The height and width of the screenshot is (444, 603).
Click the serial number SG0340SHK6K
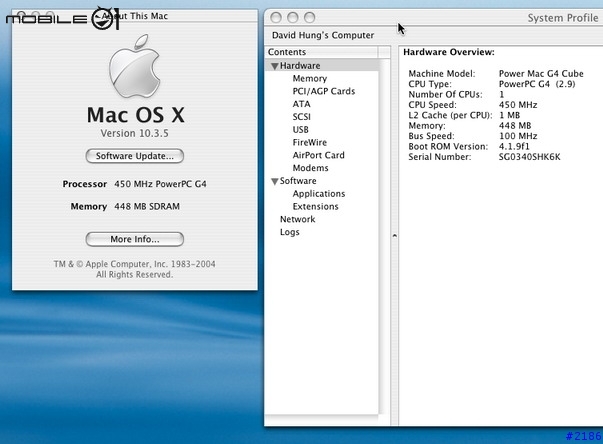[x=529, y=157]
